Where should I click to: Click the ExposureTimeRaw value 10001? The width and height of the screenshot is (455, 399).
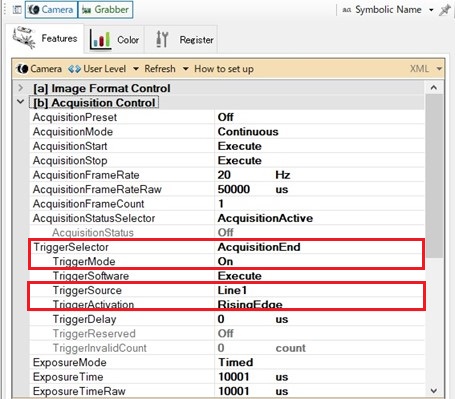(234, 391)
